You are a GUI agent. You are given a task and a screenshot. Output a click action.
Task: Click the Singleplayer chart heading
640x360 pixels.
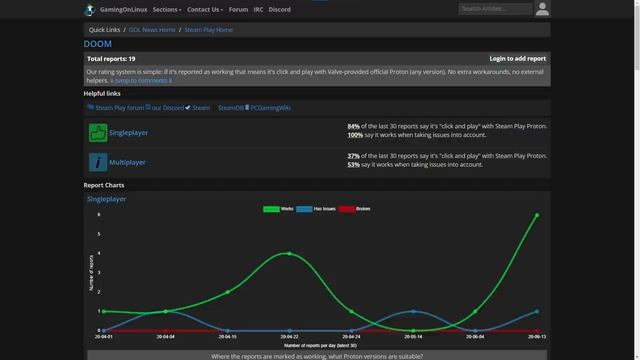pyautogui.click(x=107, y=199)
